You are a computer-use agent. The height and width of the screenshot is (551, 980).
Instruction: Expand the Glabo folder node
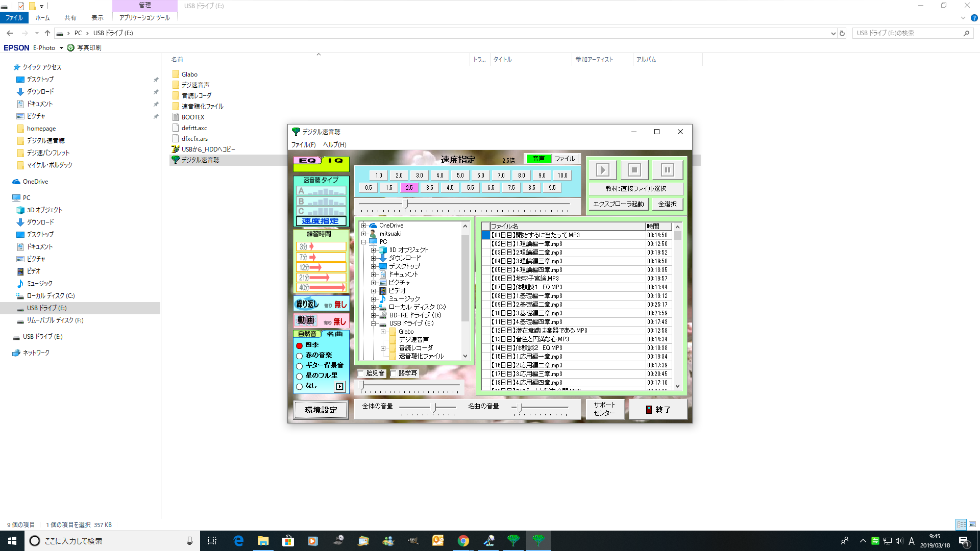point(383,332)
